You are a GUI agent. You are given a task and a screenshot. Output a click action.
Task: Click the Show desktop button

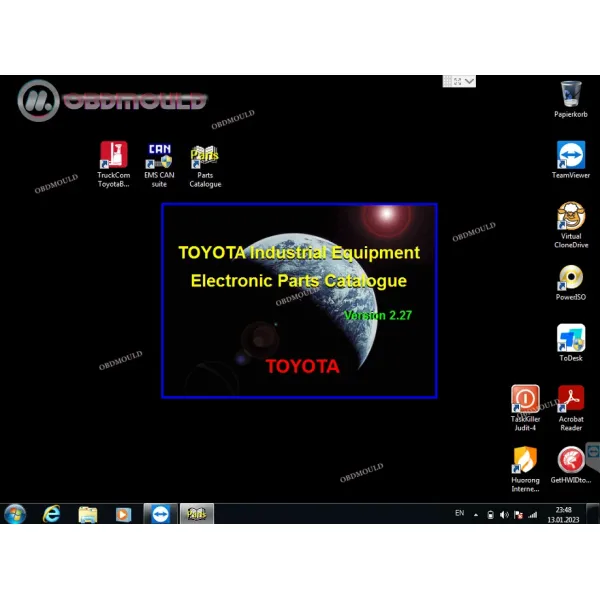[593, 514]
